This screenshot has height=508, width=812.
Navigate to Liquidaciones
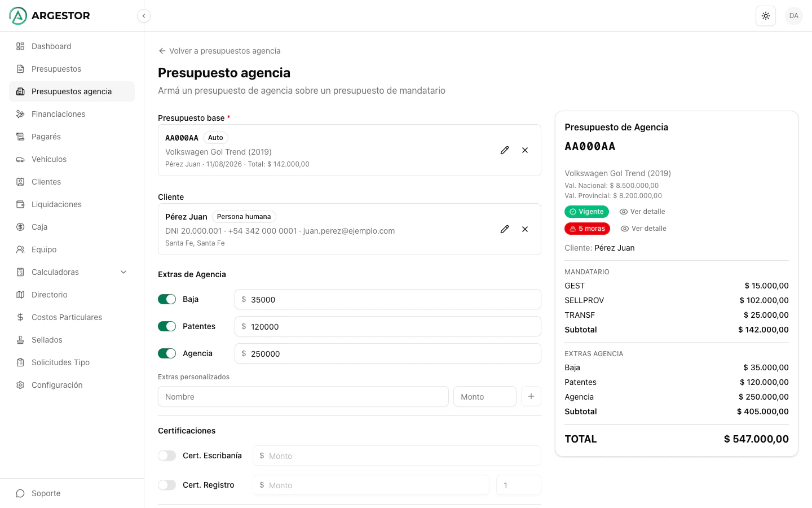72,204
